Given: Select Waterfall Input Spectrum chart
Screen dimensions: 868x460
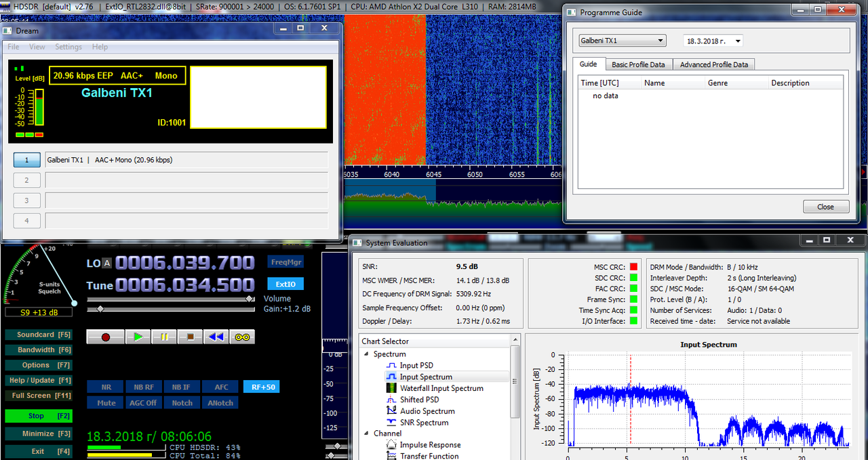Looking at the screenshot, I should [441, 388].
